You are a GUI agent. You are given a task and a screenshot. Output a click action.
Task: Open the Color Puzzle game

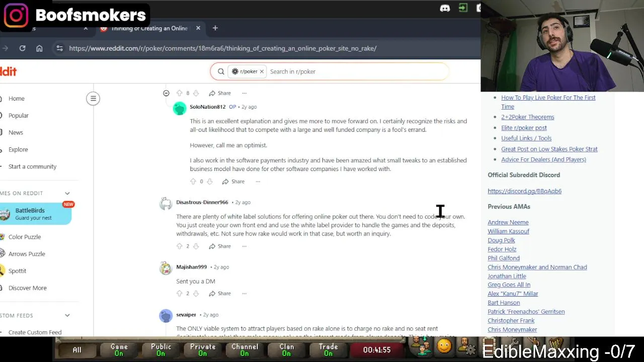(25, 237)
